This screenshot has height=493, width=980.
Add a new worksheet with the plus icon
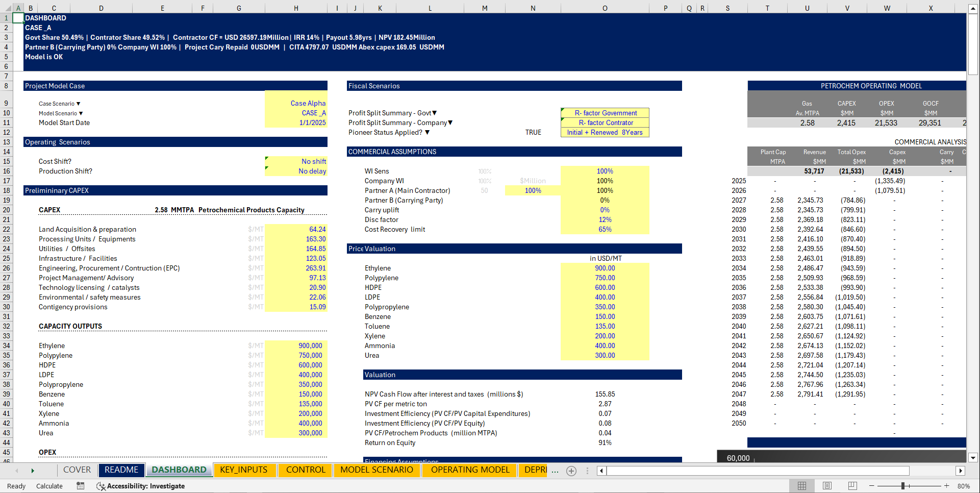(x=571, y=471)
